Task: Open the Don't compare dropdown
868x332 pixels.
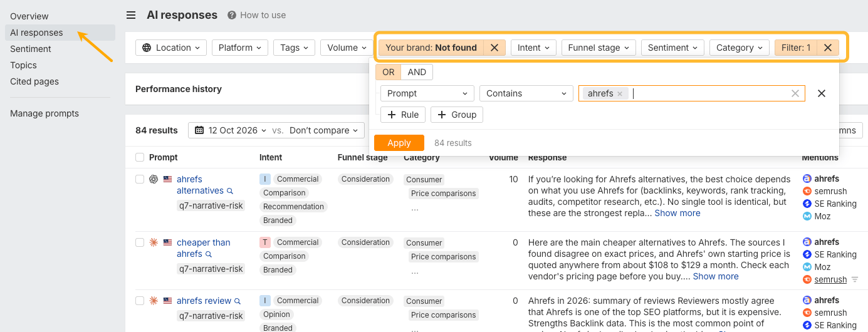Action: pos(323,130)
